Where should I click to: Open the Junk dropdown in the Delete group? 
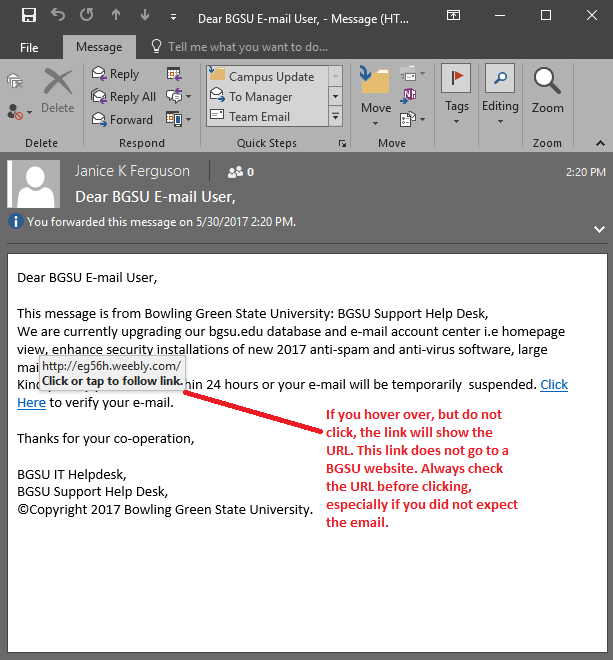pos(19,111)
